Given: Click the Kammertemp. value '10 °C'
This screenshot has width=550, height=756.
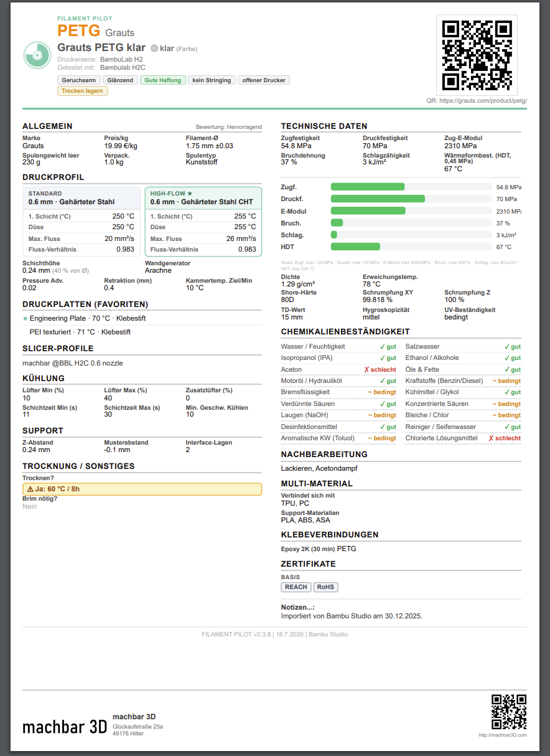Looking at the screenshot, I should click(195, 288).
